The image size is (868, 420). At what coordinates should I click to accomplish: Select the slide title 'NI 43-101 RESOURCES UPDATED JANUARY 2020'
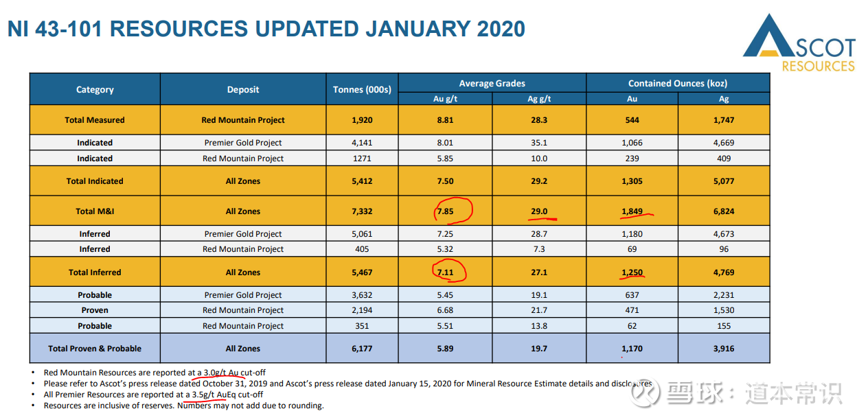[x=266, y=29]
